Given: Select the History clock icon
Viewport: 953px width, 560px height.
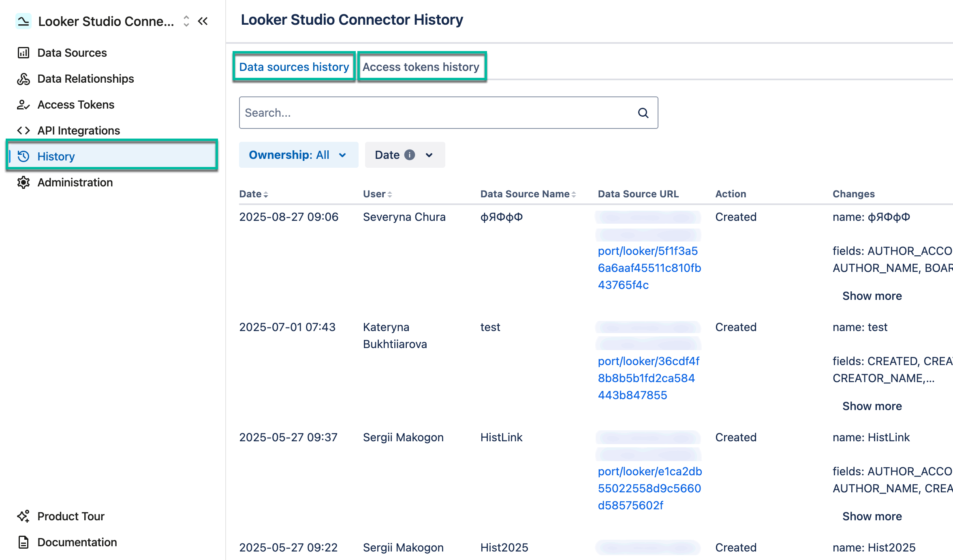Looking at the screenshot, I should click(24, 156).
